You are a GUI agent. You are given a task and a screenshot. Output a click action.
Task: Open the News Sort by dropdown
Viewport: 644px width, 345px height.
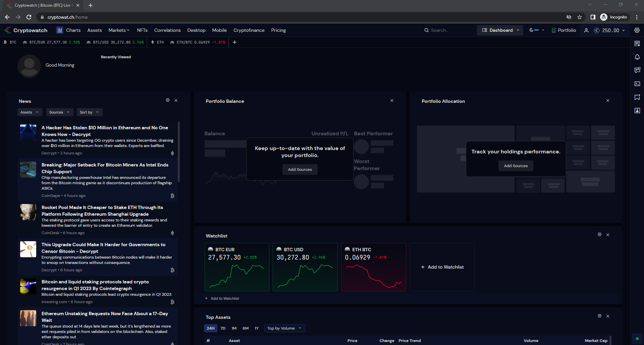pos(89,112)
